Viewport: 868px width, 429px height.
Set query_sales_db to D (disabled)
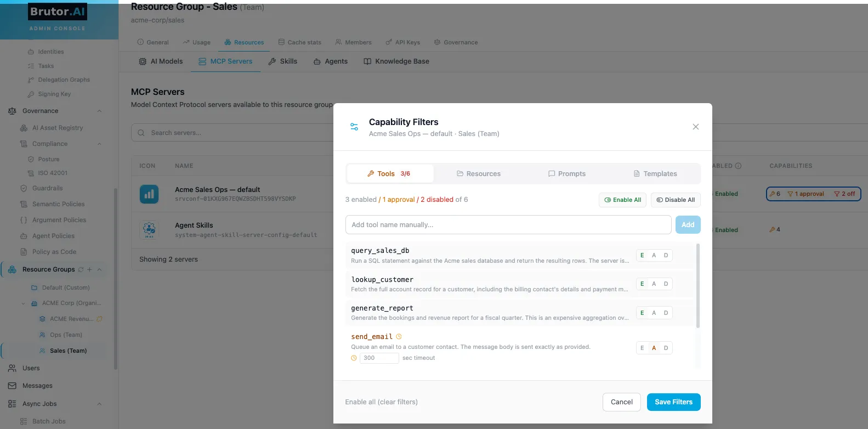[666, 255]
